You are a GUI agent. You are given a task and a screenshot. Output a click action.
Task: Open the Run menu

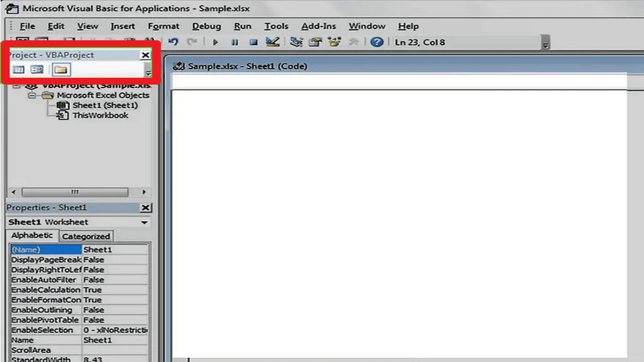click(243, 26)
